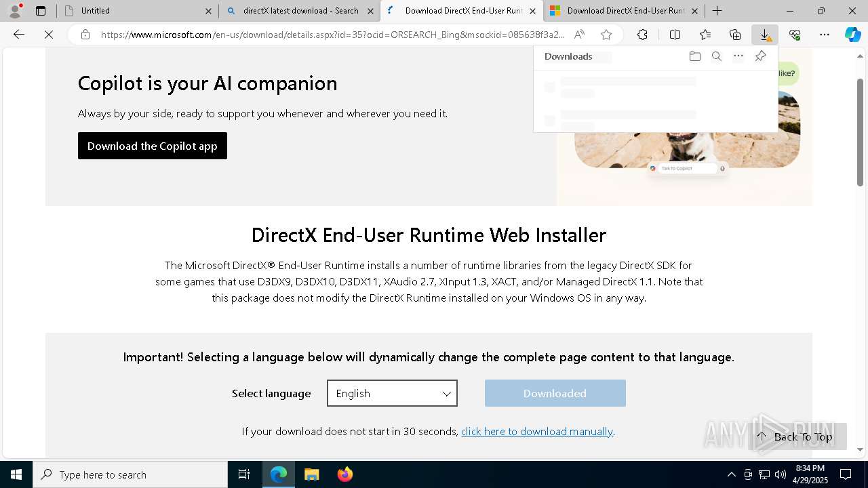The width and height of the screenshot is (868, 488).
Task: Click the scrollbar down arrow
Action: [x=861, y=449]
